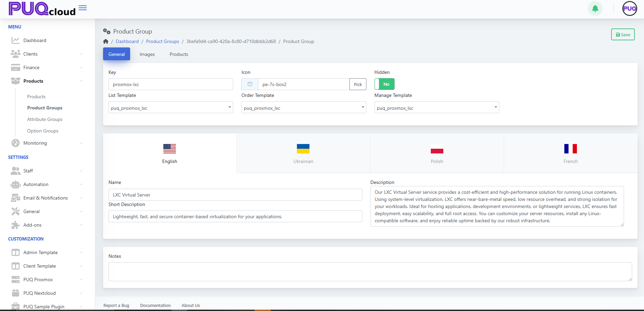The height and width of the screenshot is (311, 644).
Task: Click the PUQ Proxmox server icon
Action: pos(15,279)
